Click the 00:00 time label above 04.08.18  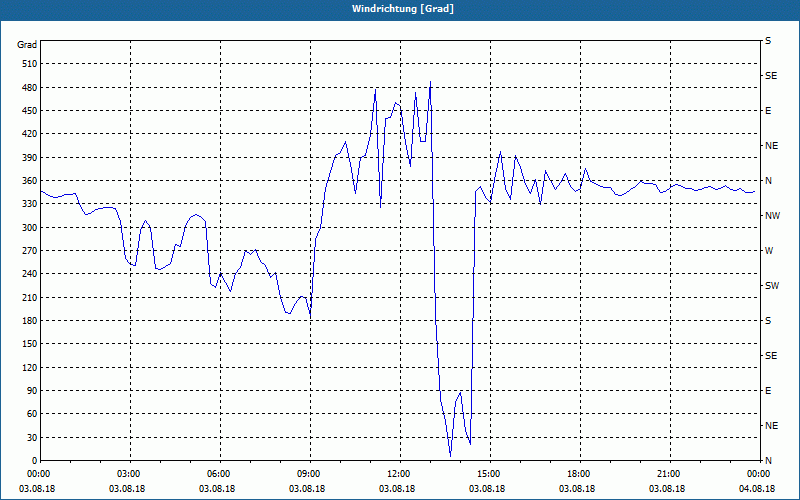pos(758,474)
